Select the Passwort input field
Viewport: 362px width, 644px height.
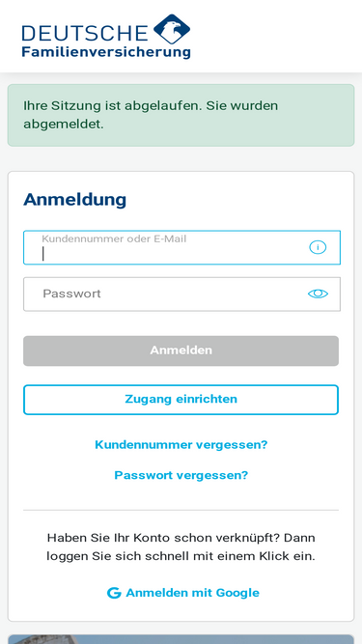tap(181, 294)
